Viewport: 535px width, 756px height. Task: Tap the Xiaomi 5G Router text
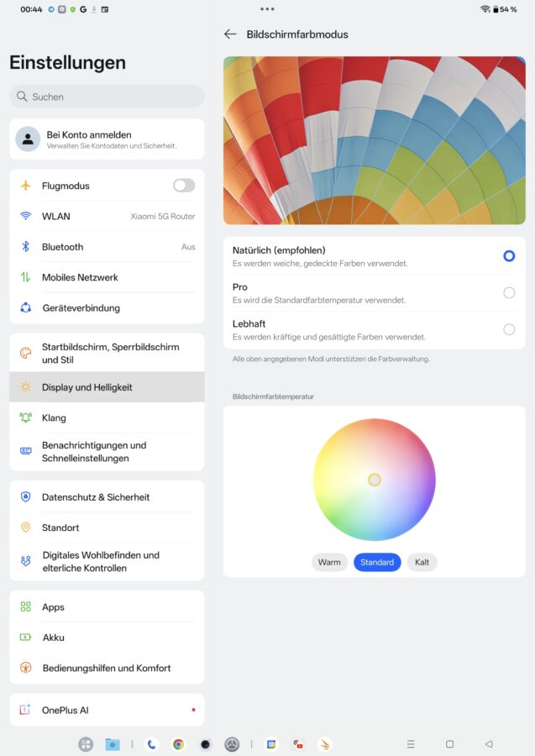click(162, 217)
